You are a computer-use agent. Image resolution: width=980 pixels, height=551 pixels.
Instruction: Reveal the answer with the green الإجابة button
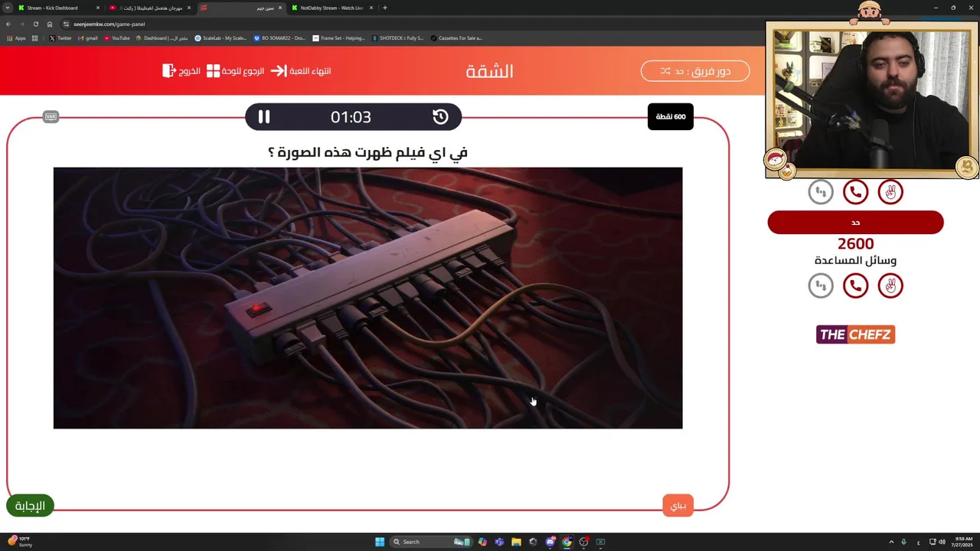[30, 506]
